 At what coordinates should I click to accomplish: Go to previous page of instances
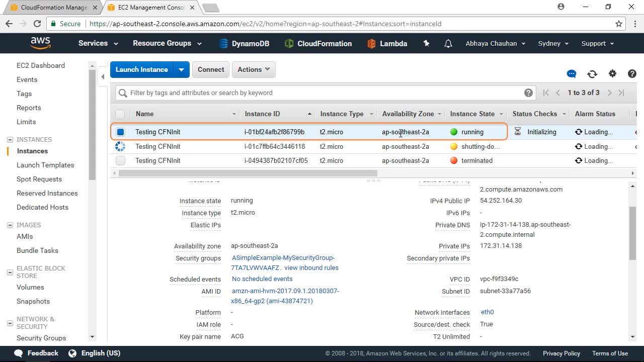(x=558, y=93)
